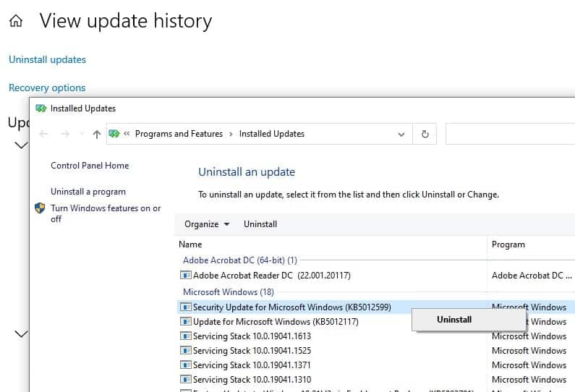
Task: Click Uninstall in the toolbar
Action: tap(260, 224)
